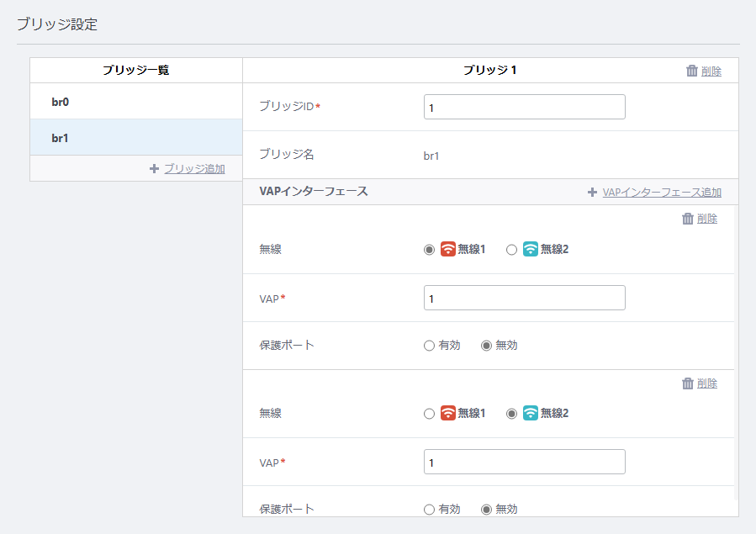Click the trash icon of the second VAP interface
Image resolution: width=756 pixels, height=534 pixels.
coord(688,383)
